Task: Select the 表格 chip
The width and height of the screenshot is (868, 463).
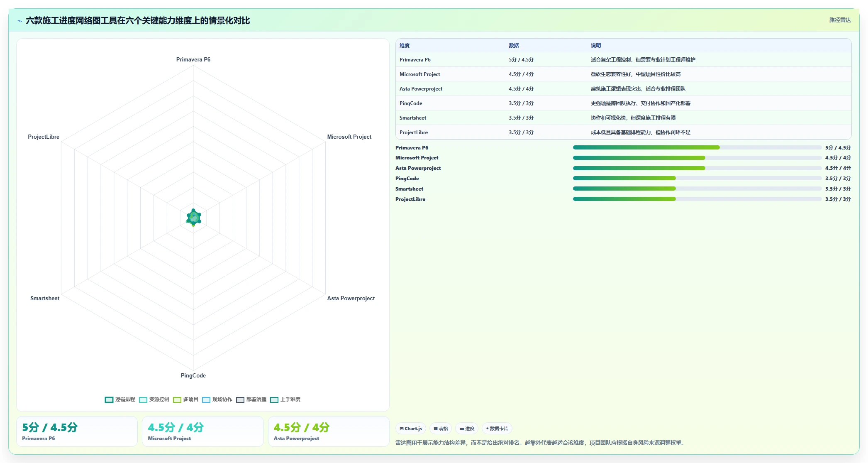Action: tap(441, 429)
